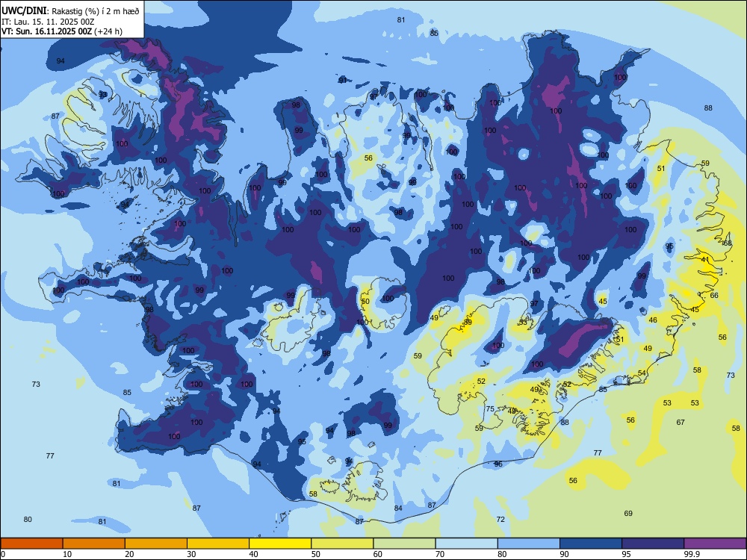Screen dimensions: 747x560
Task: Click the map value '67'
Action: [681, 422]
